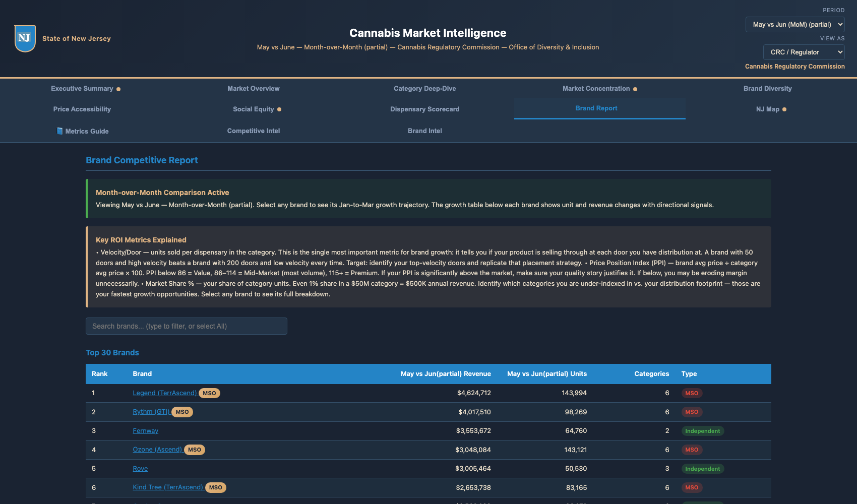Click the Cannabis Regulatory Commission label
857x504 pixels.
(795, 67)
